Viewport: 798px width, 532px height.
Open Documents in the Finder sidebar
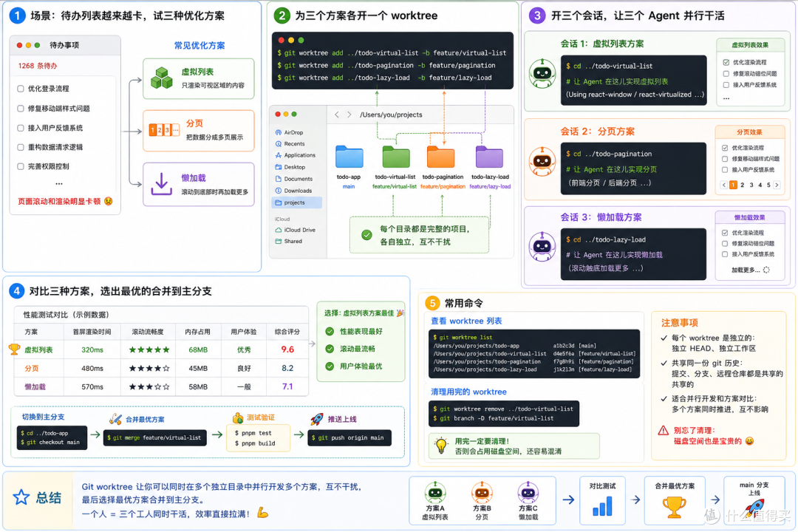pos(293,179)
